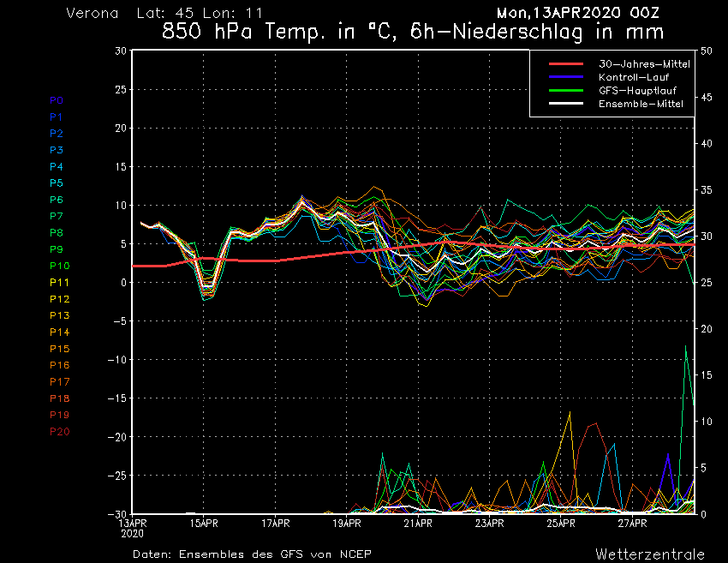Click the P0 ensemble member label

point(57,100)
